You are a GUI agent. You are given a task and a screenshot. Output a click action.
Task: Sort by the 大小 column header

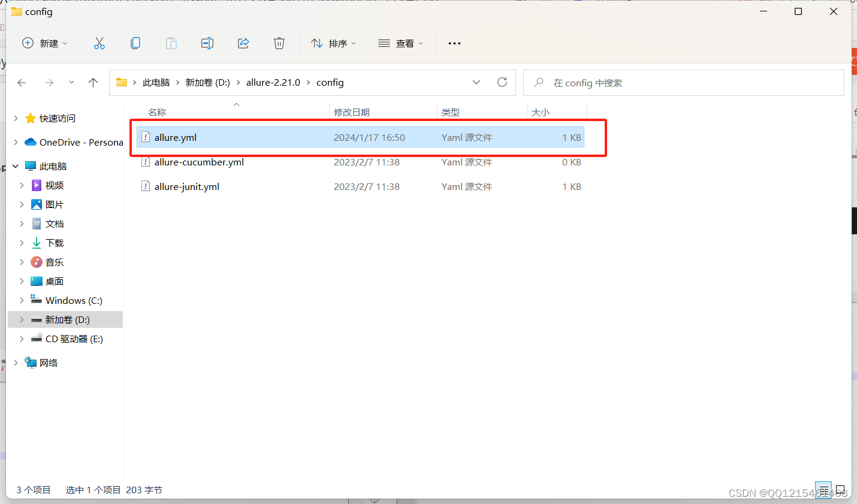(540, 112)
